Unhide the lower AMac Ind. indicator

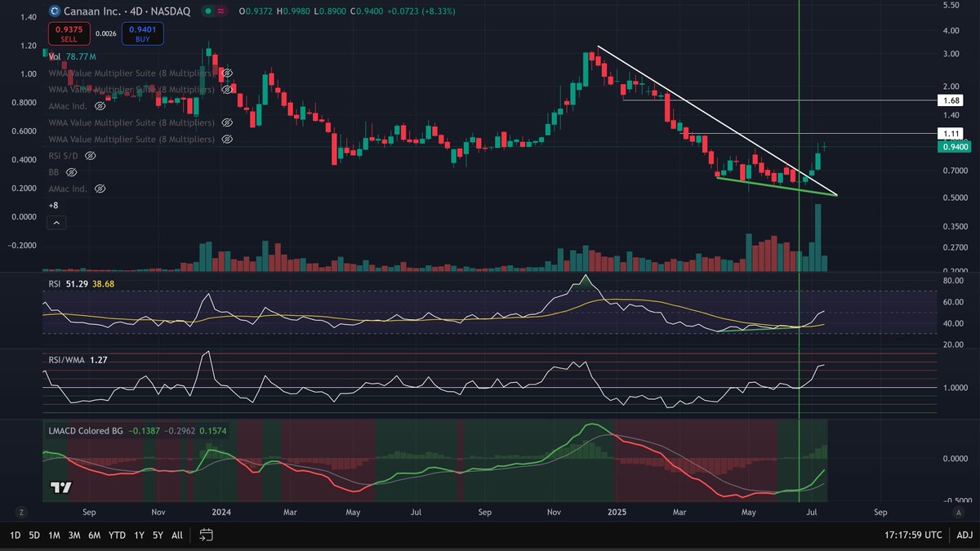coord(100,189)
